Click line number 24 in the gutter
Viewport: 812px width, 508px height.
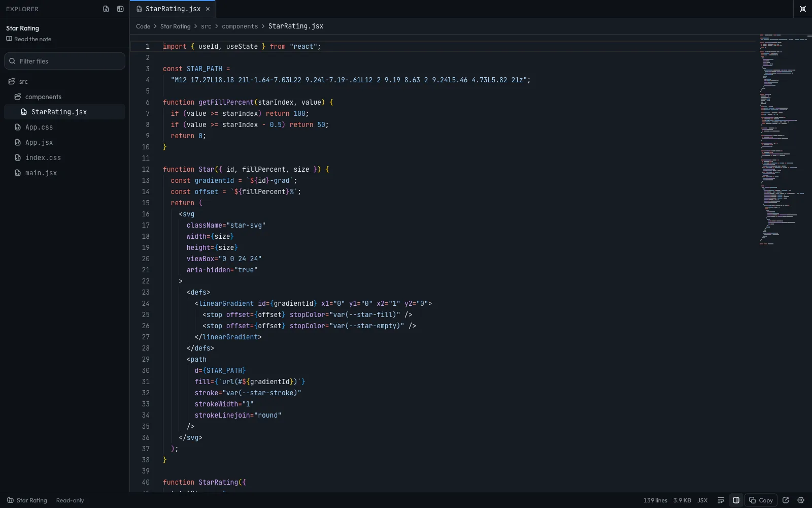(x=146, y=303)
